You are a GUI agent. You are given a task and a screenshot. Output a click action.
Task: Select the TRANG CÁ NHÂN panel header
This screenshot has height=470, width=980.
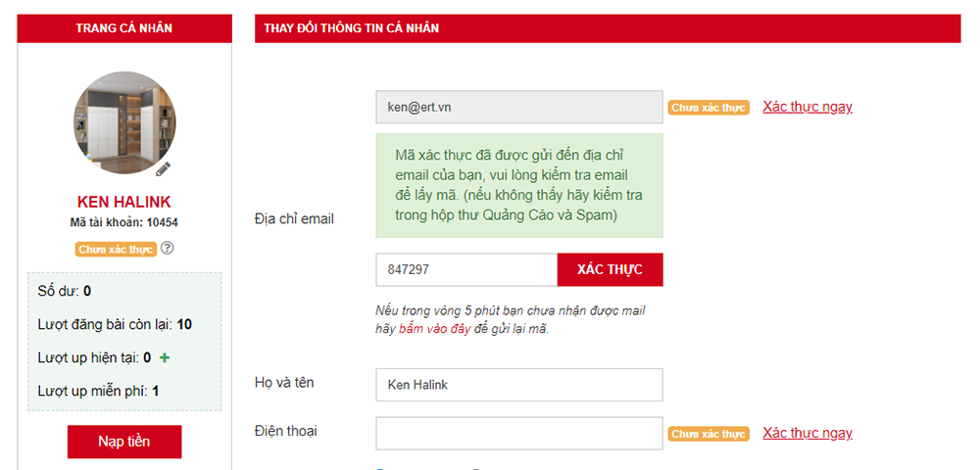[124, 28]
